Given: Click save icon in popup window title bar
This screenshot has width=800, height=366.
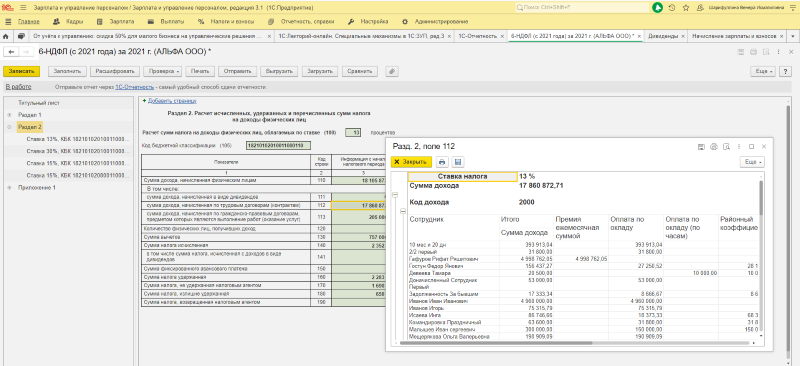Looking at the screenshot, I should click(702, 147).
